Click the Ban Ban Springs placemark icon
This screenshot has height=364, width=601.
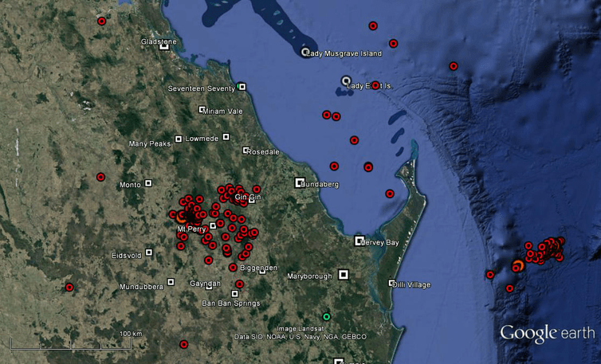[x=234, y=294]
